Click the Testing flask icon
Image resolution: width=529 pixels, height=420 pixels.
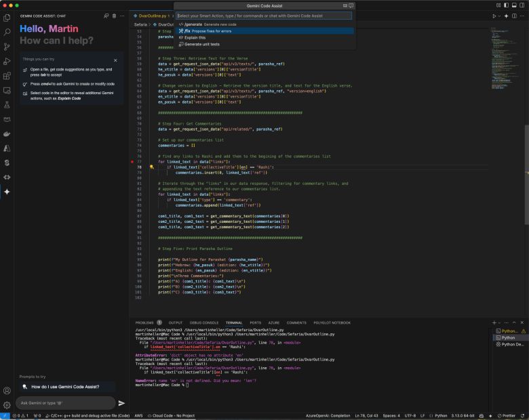coord(7,105)
